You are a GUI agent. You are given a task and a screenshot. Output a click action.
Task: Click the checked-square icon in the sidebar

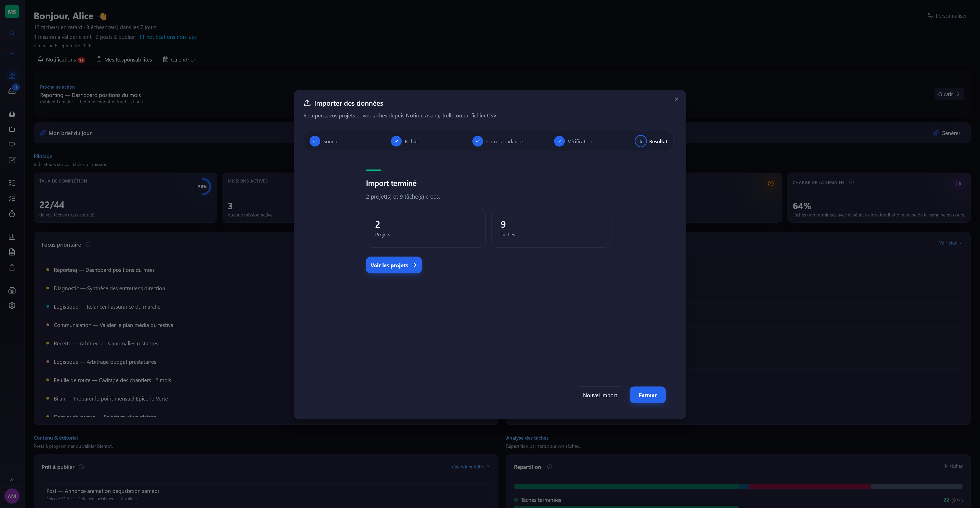coord(12,160)
